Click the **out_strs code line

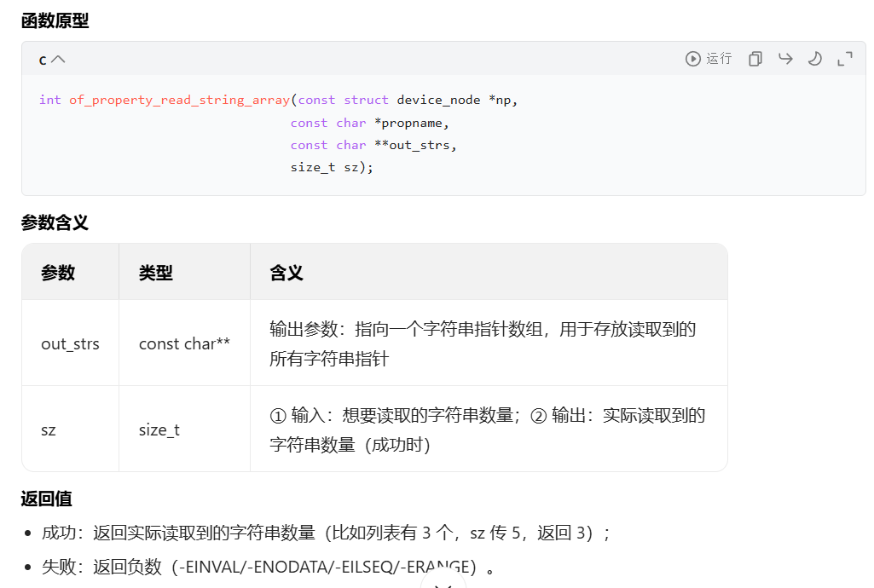(x=373, y=145)
